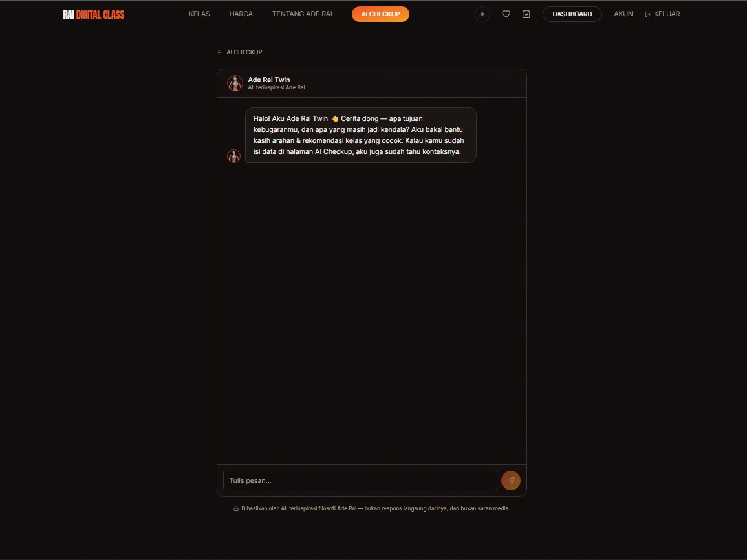Send the message with the paper-plane button
The image size is (747, 560).
[x=511, y=480]
